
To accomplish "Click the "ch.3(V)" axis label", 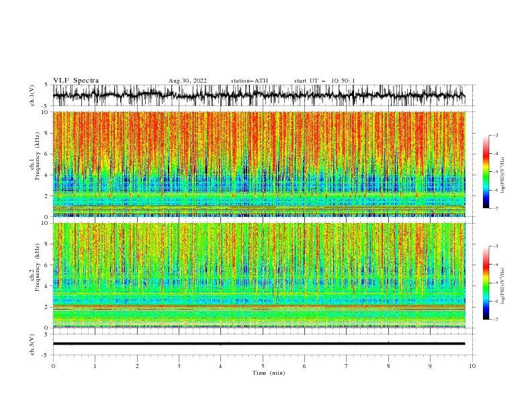I will (x=32, y=345).
